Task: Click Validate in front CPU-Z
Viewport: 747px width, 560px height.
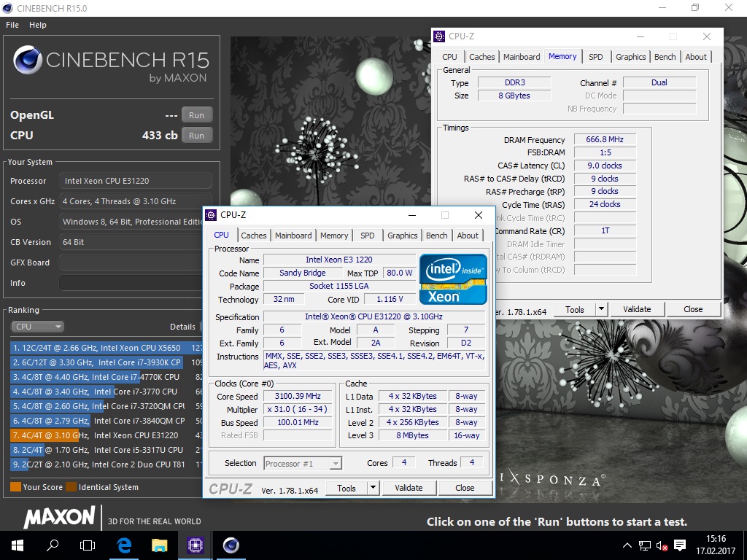Action: coord(409,488)
